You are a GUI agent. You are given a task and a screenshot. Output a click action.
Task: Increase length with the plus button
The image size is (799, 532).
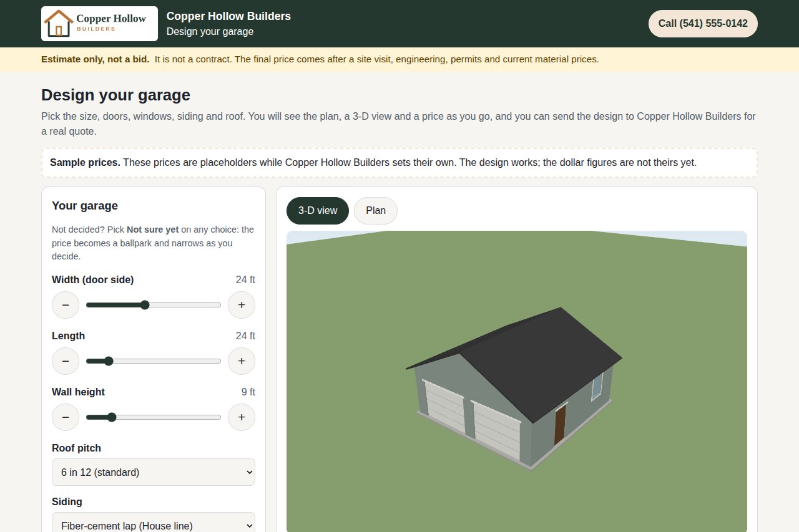[242, 361]
